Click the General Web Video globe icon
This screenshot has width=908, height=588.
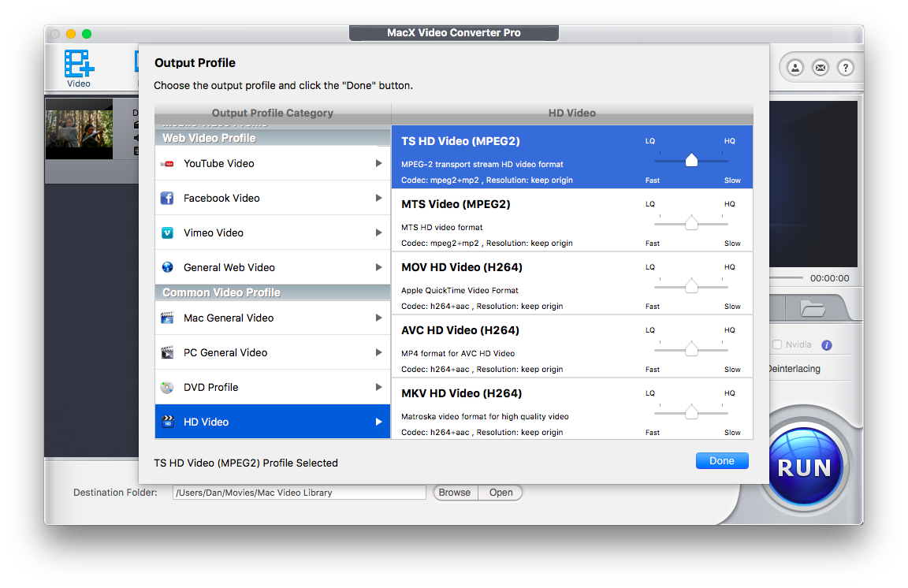pyautogui.click(x=167, y=267)
